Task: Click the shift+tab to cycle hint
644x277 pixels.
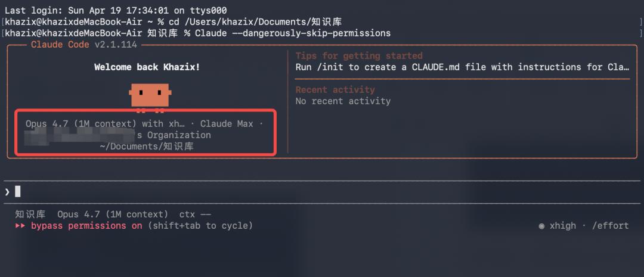Action: pyautogui.click(x=200, y=226)
